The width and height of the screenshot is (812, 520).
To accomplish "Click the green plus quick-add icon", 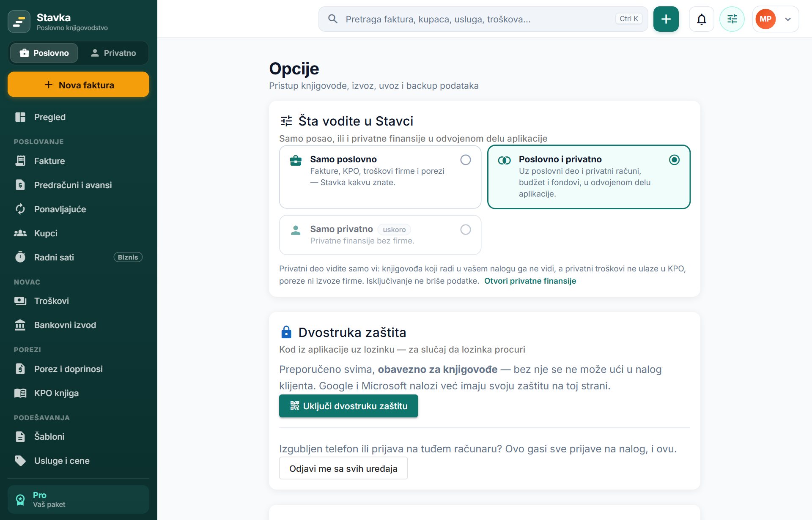I will (x=666, y=19).
